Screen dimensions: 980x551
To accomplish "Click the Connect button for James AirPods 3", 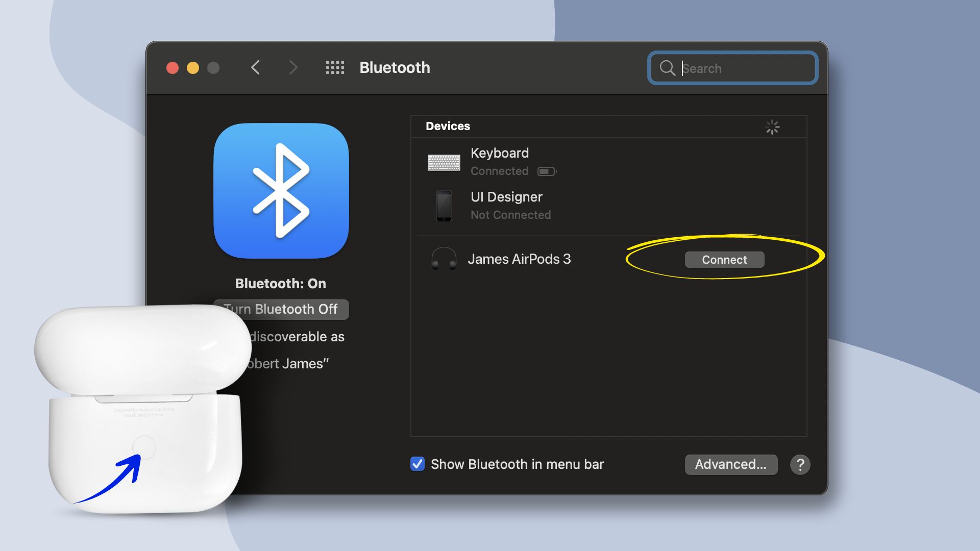I will [x=724, y=260].
